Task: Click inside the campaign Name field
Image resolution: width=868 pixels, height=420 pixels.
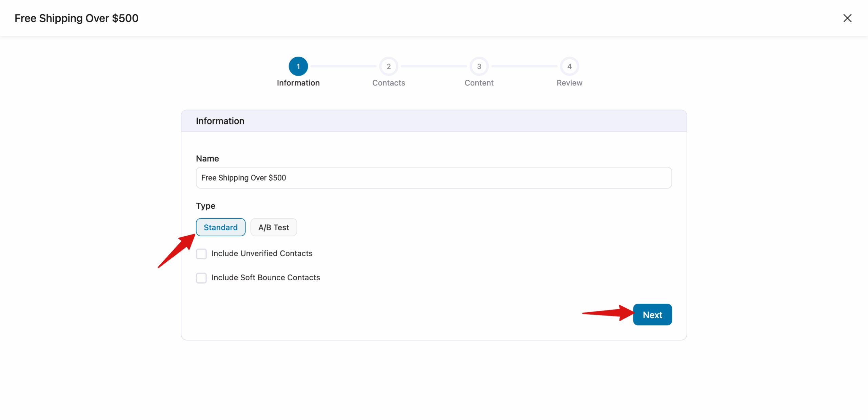Action: (433, 178)
